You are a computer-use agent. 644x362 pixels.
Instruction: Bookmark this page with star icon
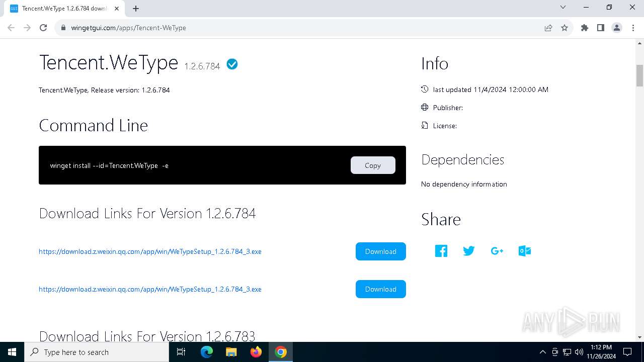point(565,28)
